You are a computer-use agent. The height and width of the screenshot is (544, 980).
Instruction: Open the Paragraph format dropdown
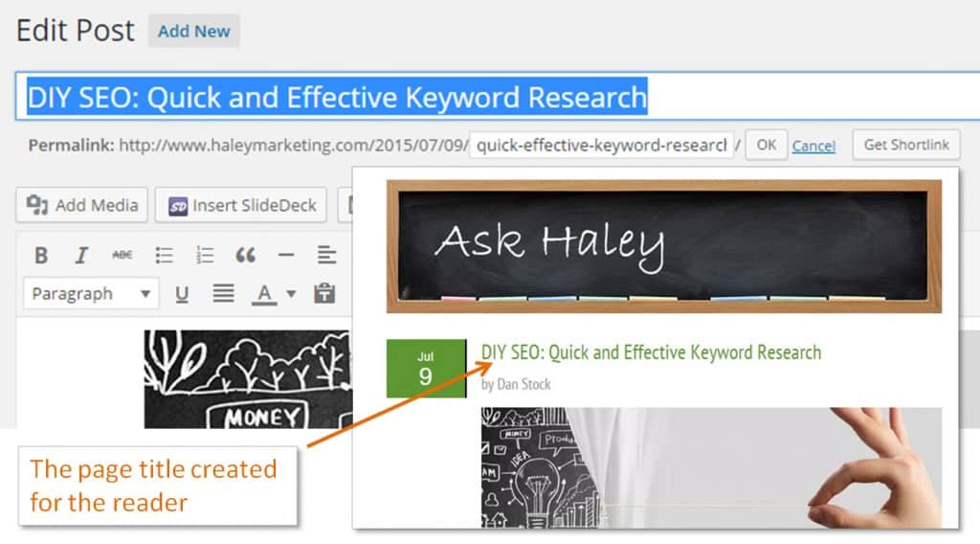91,294
